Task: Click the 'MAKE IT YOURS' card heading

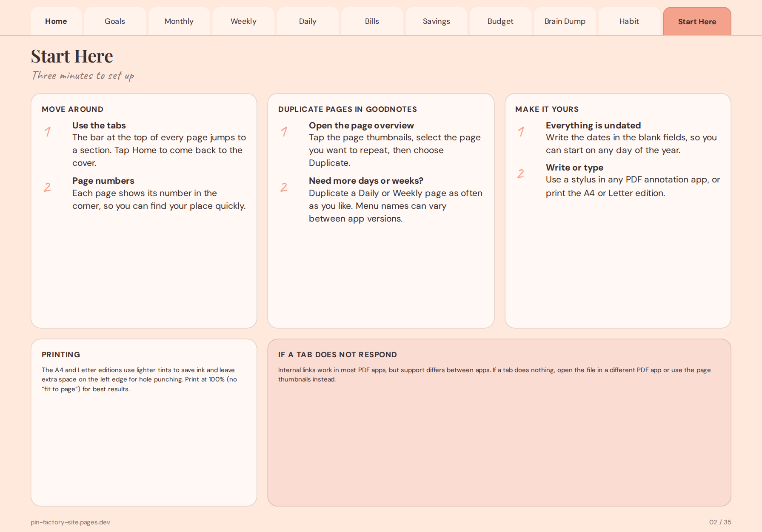Action: (x=547, y=109)
